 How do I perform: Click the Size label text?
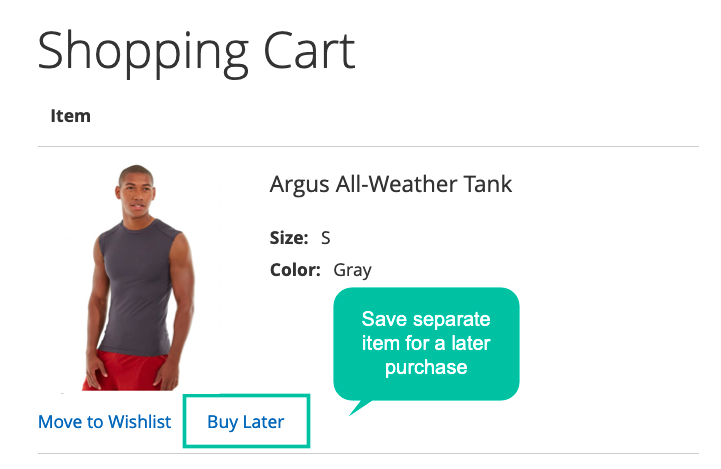click(289, 238)
